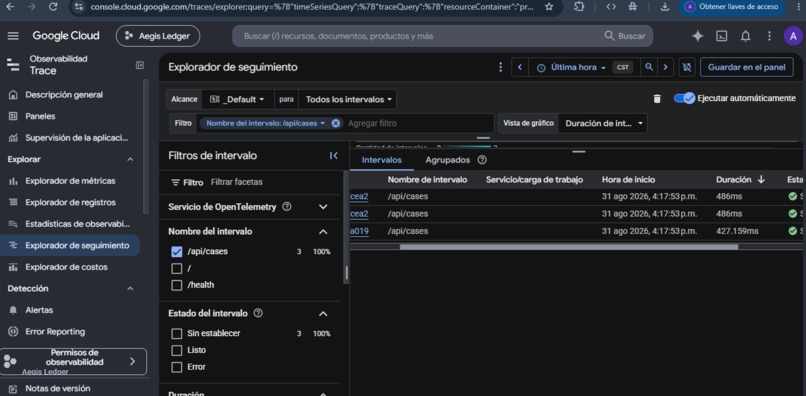Click Guardar en el panel button
The image size is (806, 396).
(746, 67)
